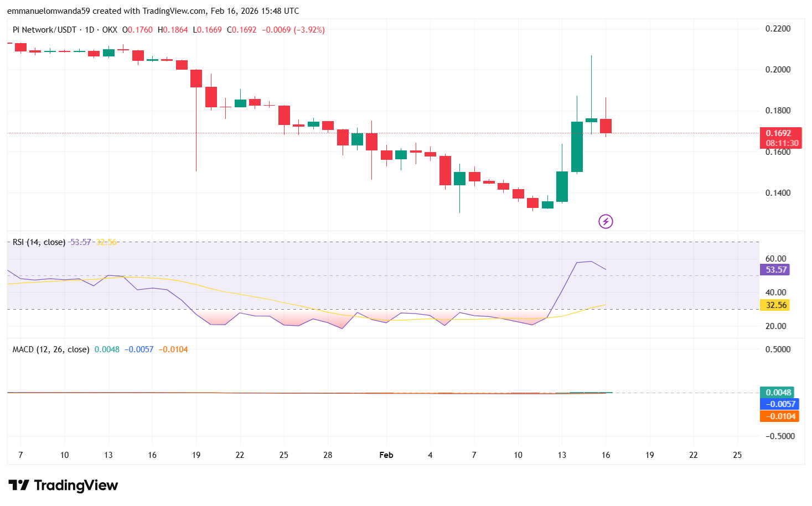Select the MACD (12, 26, close) indicator legend
The height and width of the screenshot is (506, 812).
pyautogui.click(x=50, y=349)
